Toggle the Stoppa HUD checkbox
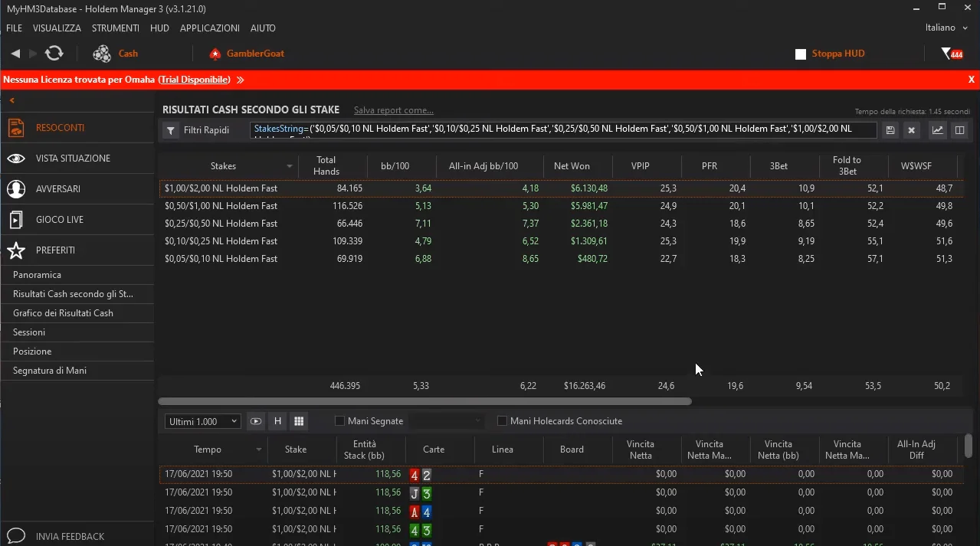This screenshot has width=980, height=546. tap(801, 54)
